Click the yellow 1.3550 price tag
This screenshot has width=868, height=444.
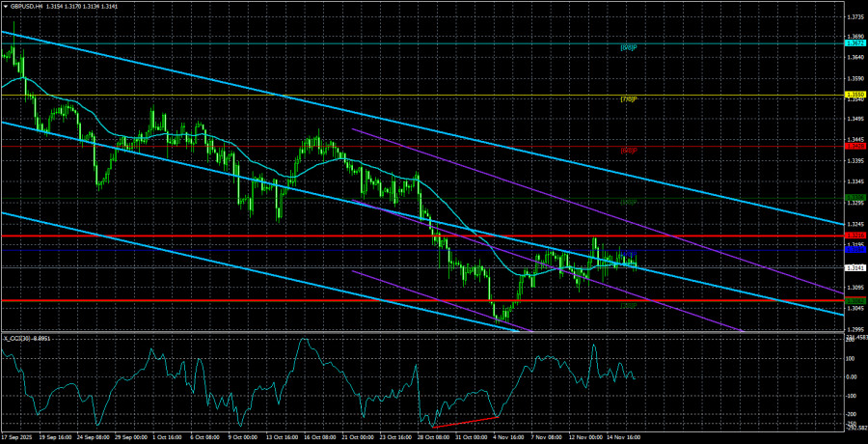pyautogui.click(x=854, y=96)
